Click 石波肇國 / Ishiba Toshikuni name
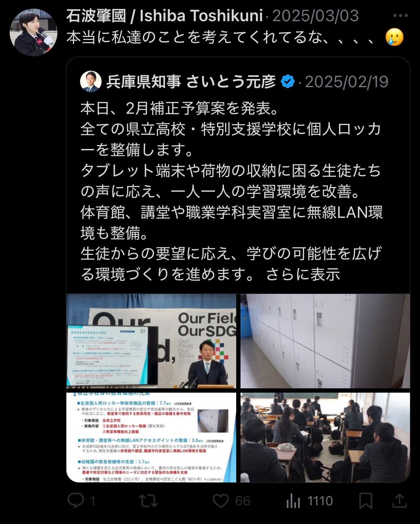 (165, 16)
